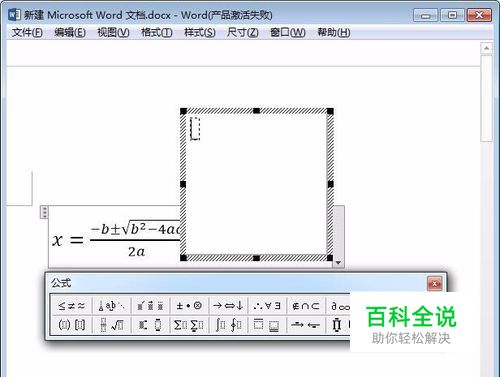Open the 格式(T) menu

(157, 33)
